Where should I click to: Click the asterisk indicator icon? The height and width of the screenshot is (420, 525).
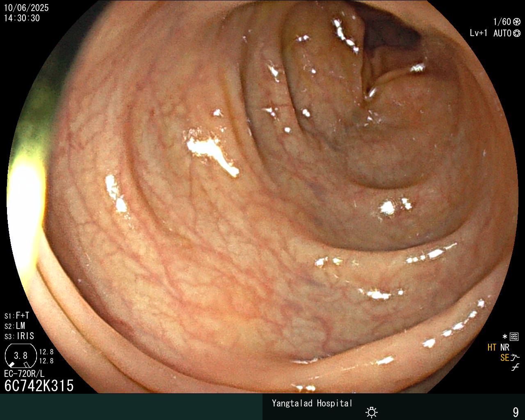pos(504,337)
